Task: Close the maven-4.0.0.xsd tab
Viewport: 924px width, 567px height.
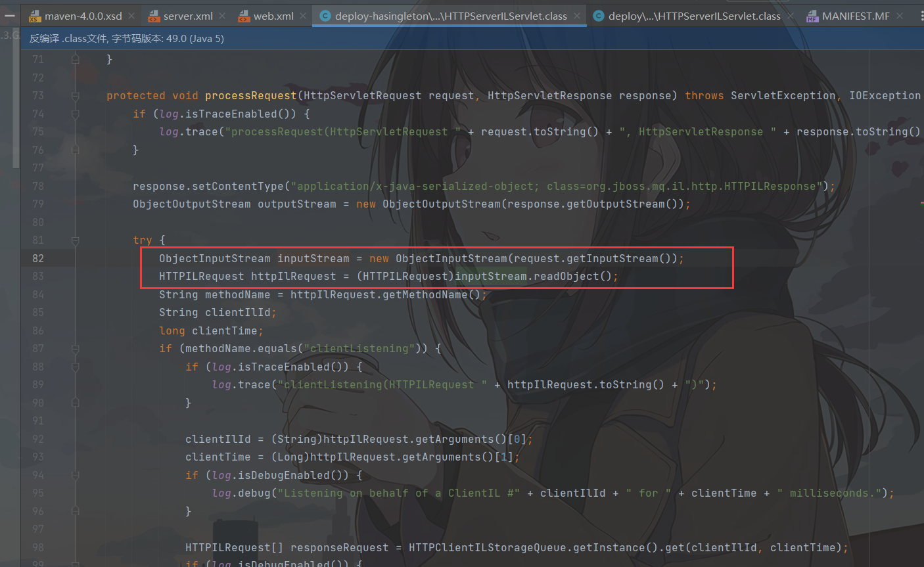Action: point(132,16)
